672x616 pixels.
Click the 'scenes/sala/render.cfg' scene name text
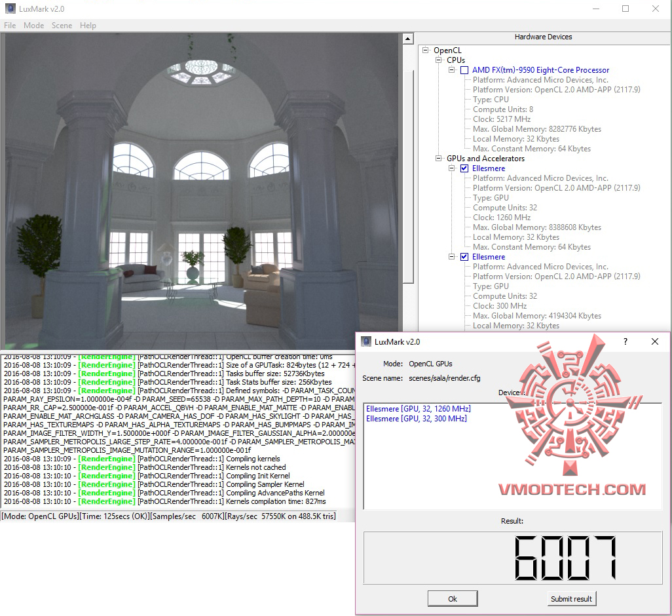pyautogui.click(x=445, y=378)
